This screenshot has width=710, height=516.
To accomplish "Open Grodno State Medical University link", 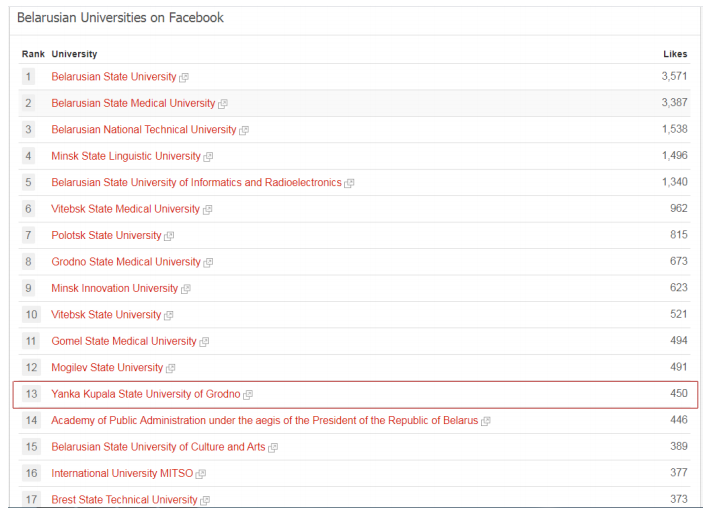I will tap(126, 262).
